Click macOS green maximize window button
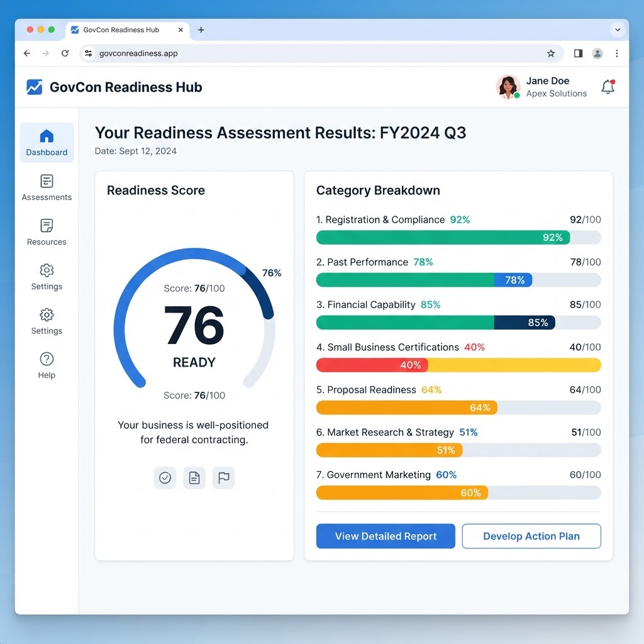644x644 pixels. [x=52, y=30]
